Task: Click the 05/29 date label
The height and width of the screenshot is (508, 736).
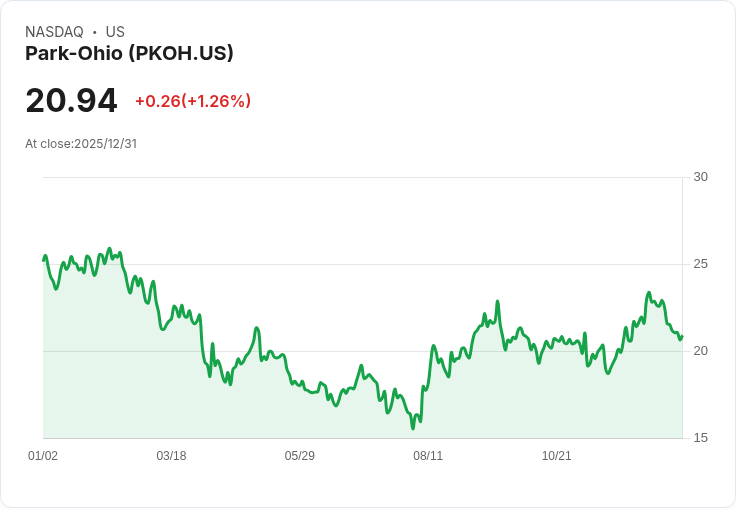Action: [x=299, y=456]
